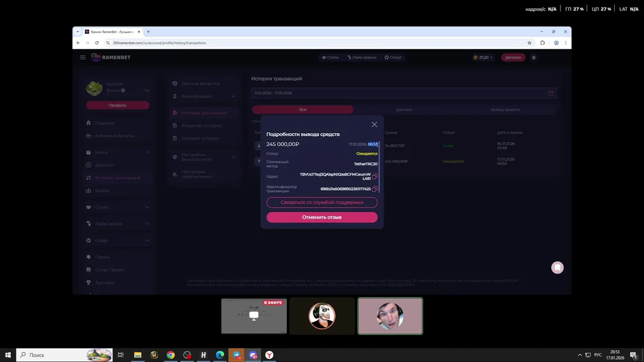Open the browser profile icon

(556, 43)
